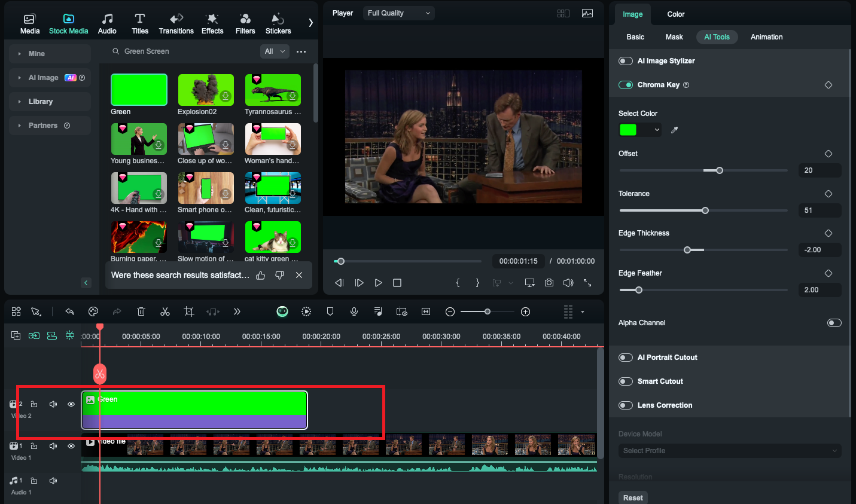Turn on the Alpha Channel toggle
Viewport: 856px width, 504px height.
[834, 322]
